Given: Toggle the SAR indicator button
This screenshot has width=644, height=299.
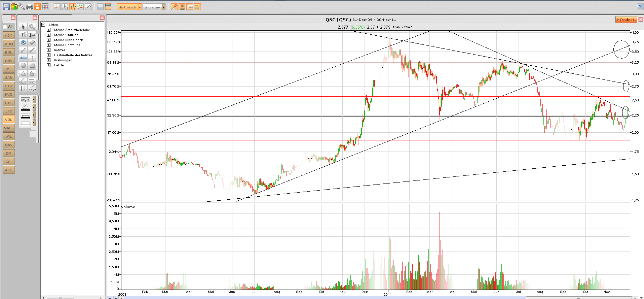Looking at the screenshot, I should pyautogui.click(x=8, y=77).
